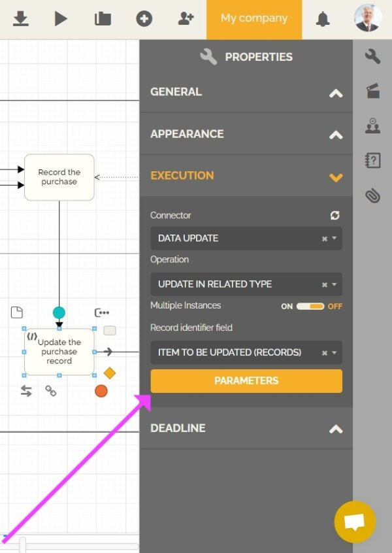Toggle the Multiple Instances switch
This screenshot has width=392, height=553.
tap(310, 306)
